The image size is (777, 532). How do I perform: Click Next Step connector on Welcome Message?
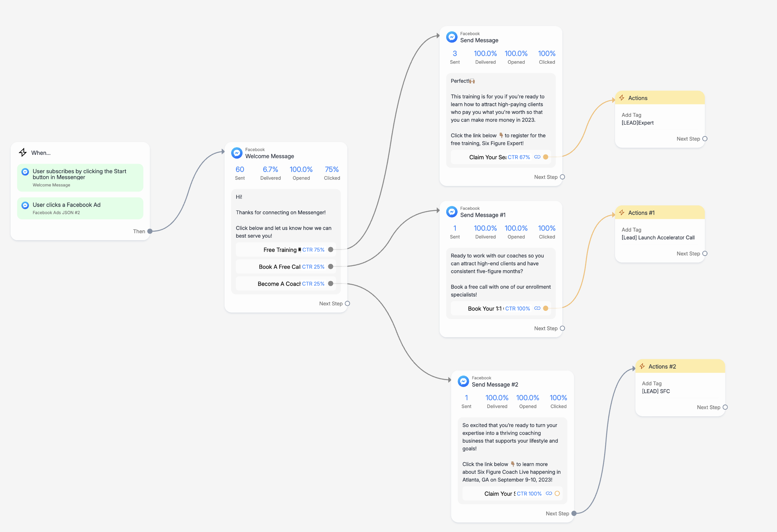pos(347,304)
